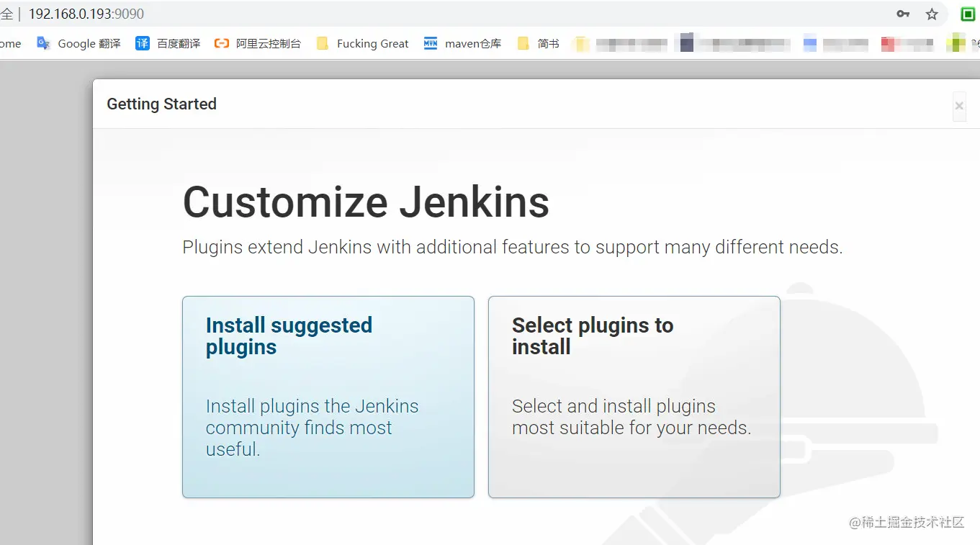
Task: Click the 百度翻译 blue favicon
Action: [x=143, y=43]
